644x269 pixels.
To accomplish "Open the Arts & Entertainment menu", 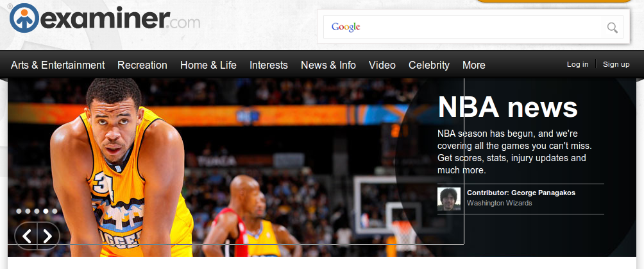I will pyautogui.click(x=58, y=65).
